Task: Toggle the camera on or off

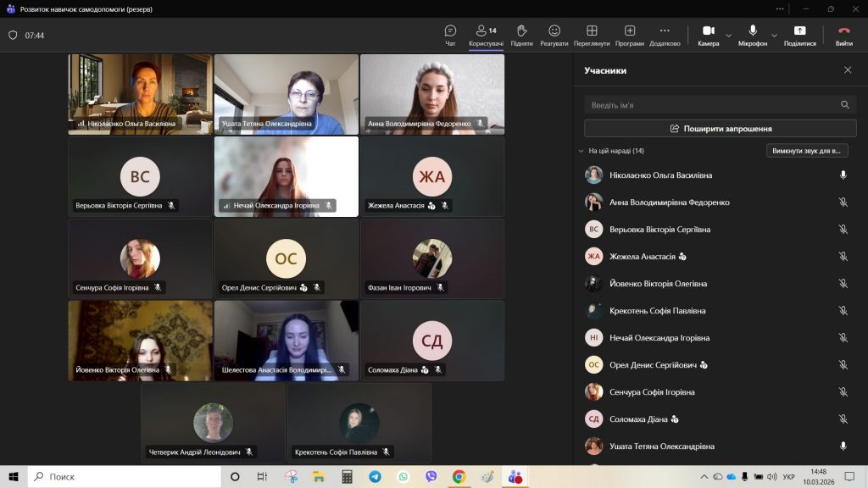Action: click(709, 35)
